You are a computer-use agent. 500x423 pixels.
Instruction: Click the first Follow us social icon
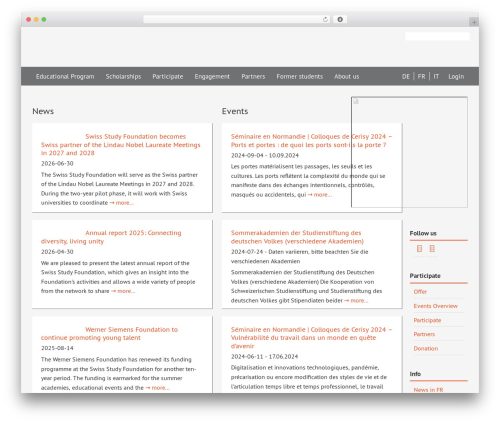coord(419,249)
